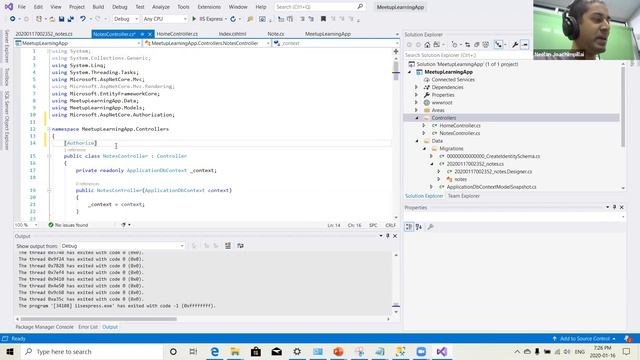The height and width of the screenshot is (360, 640).
Task: Select ApplicationDbContextModelSnapshot.cs file
Action: pos(491,187)
